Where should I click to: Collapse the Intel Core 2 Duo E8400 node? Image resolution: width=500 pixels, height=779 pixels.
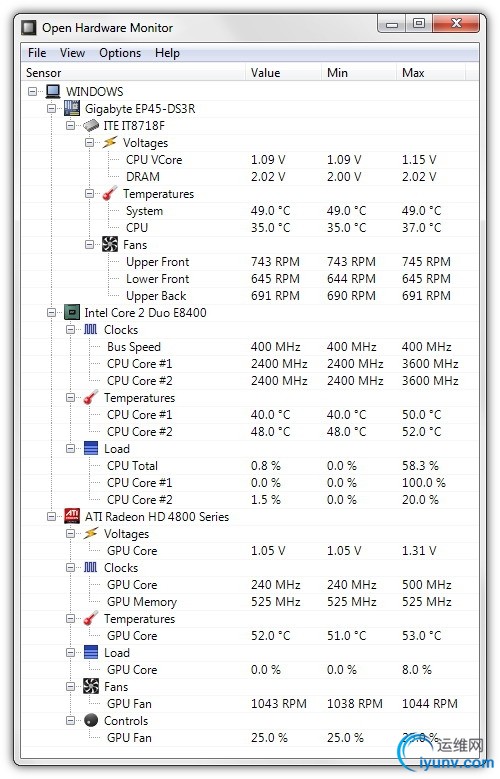pyautogui.click(x=52, y=312)
